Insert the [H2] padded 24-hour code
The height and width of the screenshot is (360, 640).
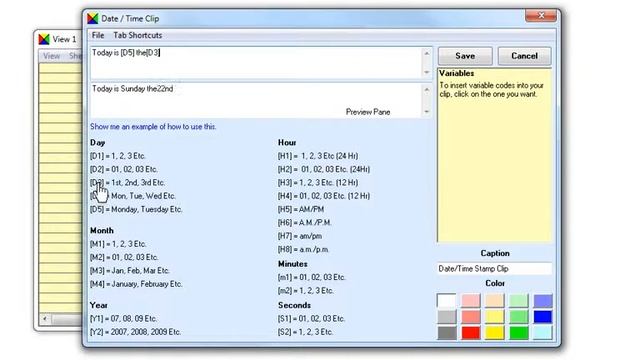tap(324, 169)
